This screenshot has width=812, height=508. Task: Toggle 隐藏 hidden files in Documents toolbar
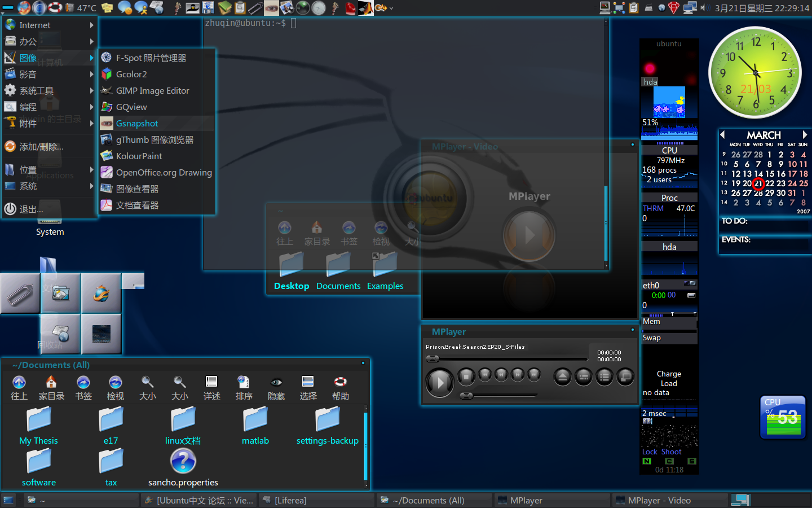click(x=276, y=388)
